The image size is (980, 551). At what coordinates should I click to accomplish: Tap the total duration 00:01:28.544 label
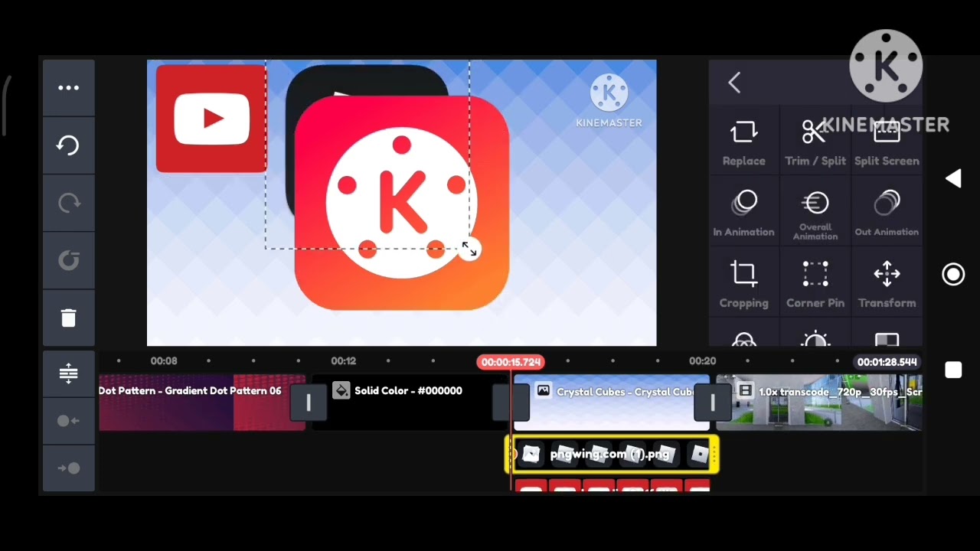coord(887,362)
